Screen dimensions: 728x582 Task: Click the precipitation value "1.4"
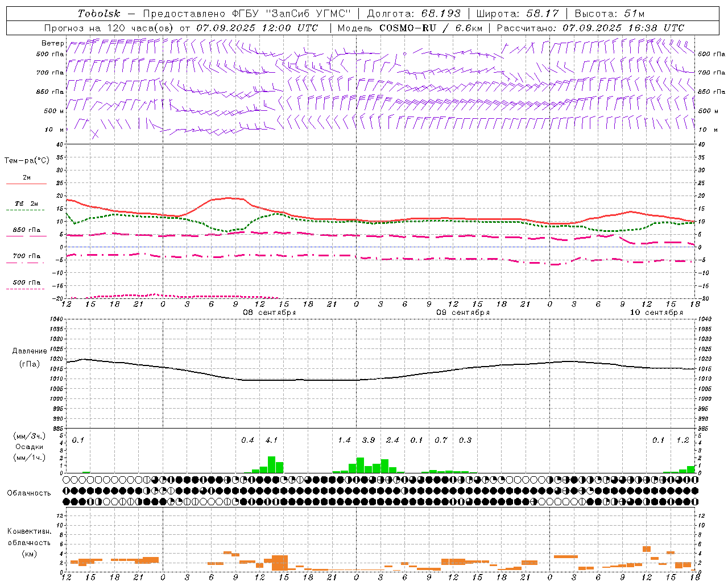tap(344, 440)
